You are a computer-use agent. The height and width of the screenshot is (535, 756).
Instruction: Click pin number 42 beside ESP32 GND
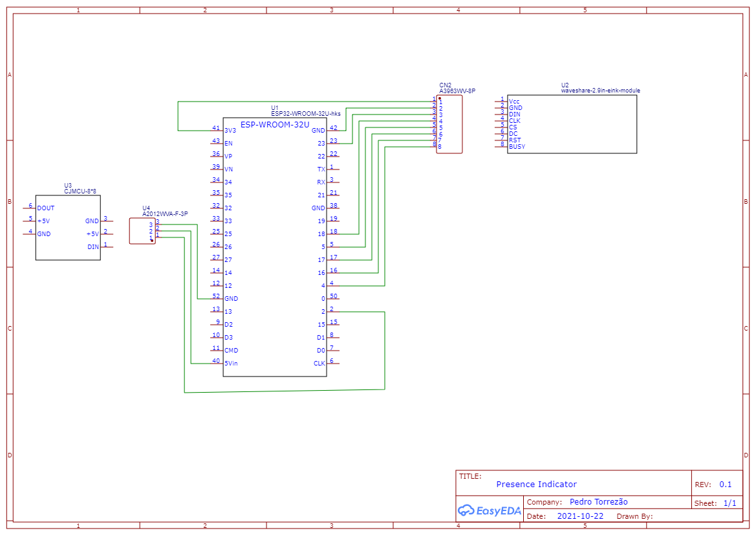click(x=334, y=128)
